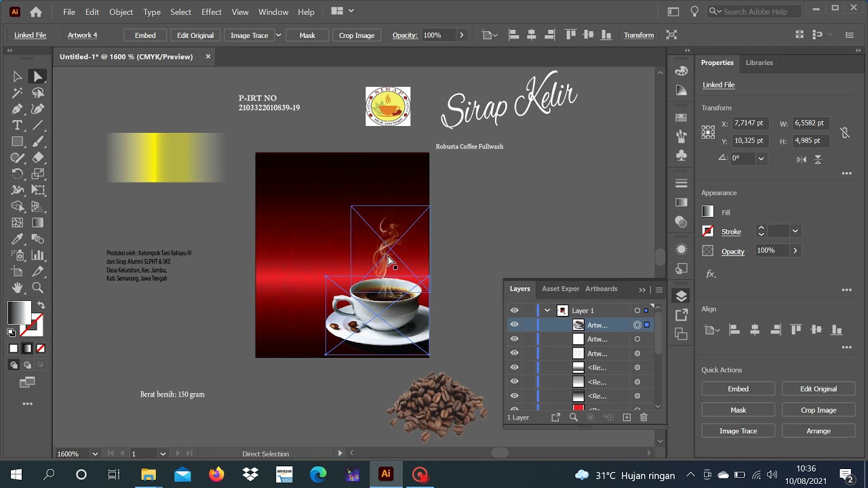Screen dimensions: 868x488
Task: Set fill to None in toolbar
Action: [x=41, y=348]
